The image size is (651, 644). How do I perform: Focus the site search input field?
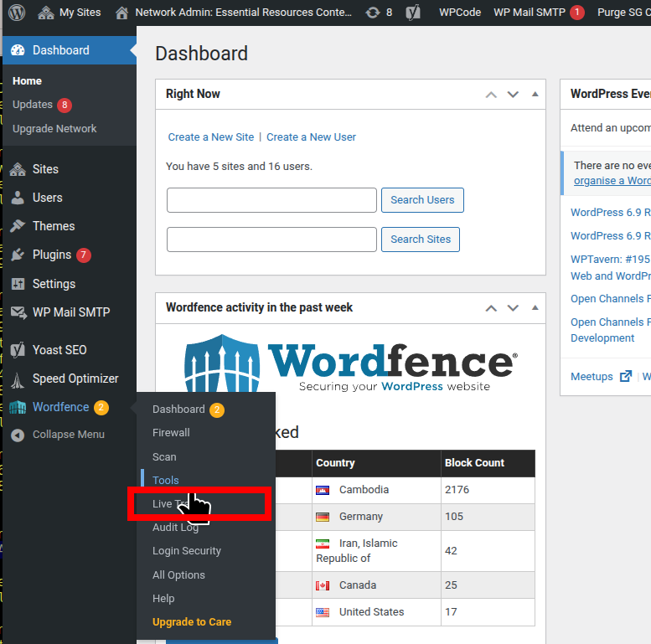(x=271, y=240)
